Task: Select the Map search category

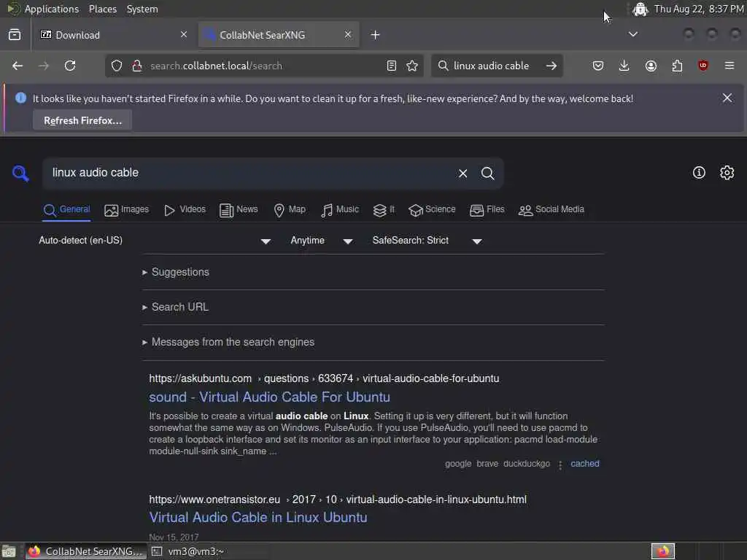Action: [290, 209]
